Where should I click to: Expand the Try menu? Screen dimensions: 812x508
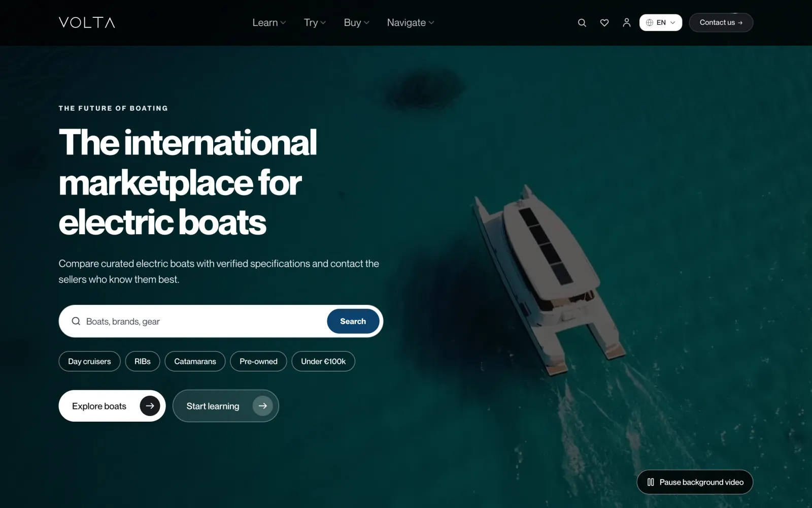point(315,23)
